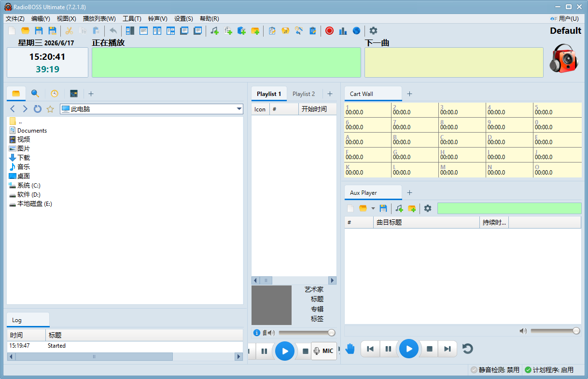The image size is (588, 379).
Task: Open the 文件(Z) menu
Action: 15,19
